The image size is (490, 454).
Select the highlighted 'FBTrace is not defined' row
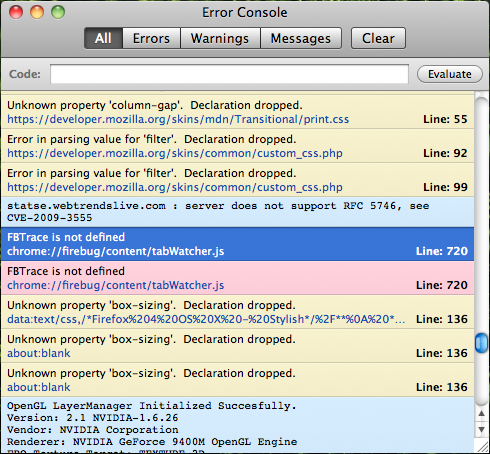pyautogui.click(x=237, y=244)
